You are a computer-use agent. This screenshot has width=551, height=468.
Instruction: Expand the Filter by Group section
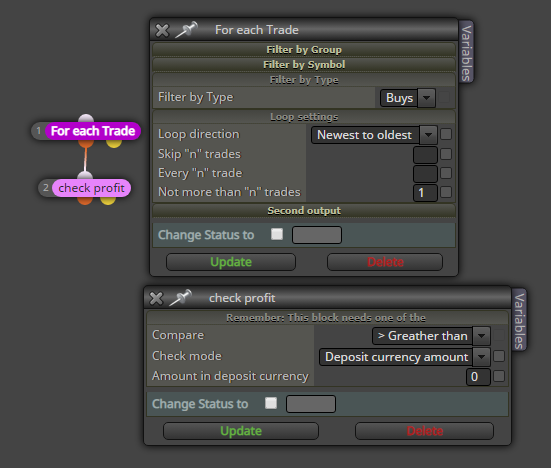tap(304, 50)
